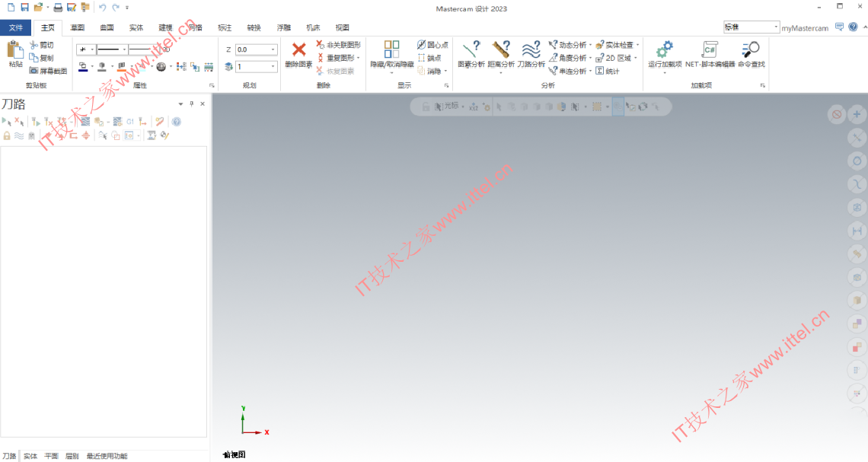
Task: Click 2D 区域 analysis button
Action: click(x=614, y=58)
